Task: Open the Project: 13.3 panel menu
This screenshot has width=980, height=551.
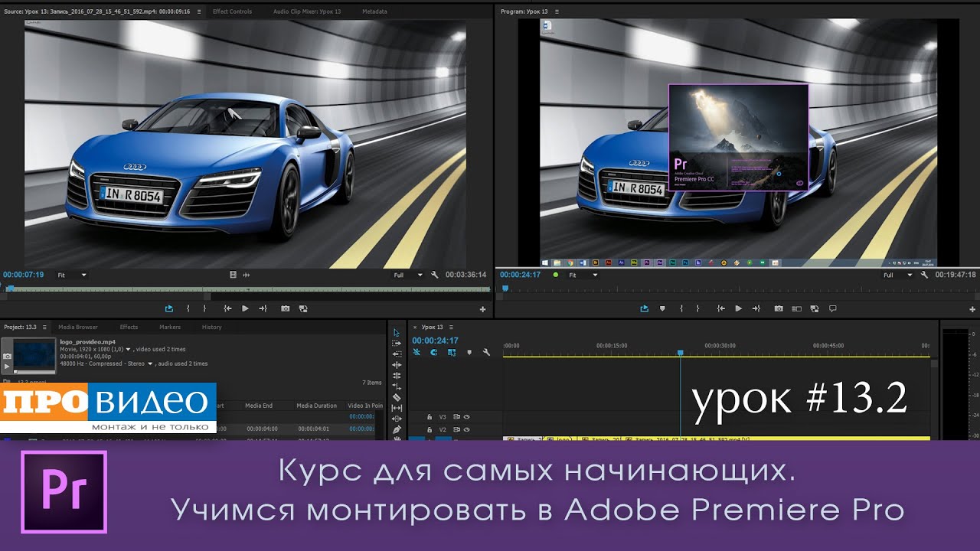Action: pyautogui.click(x=43, y=327)
